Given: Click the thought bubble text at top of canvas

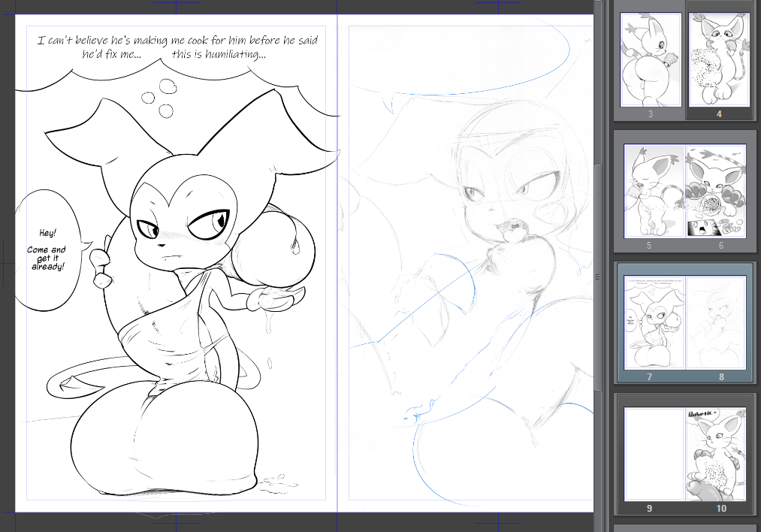Looking at the screenshot, I should [x=177, y=47].
